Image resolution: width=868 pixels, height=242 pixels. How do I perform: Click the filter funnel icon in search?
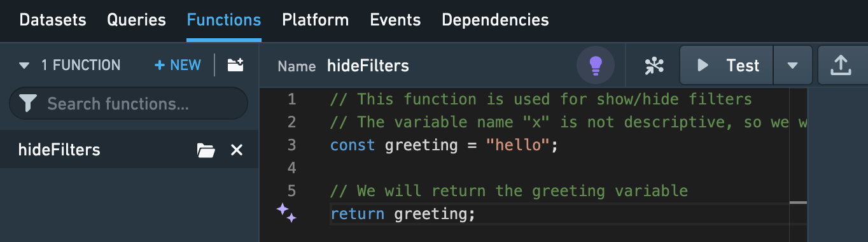28,103
